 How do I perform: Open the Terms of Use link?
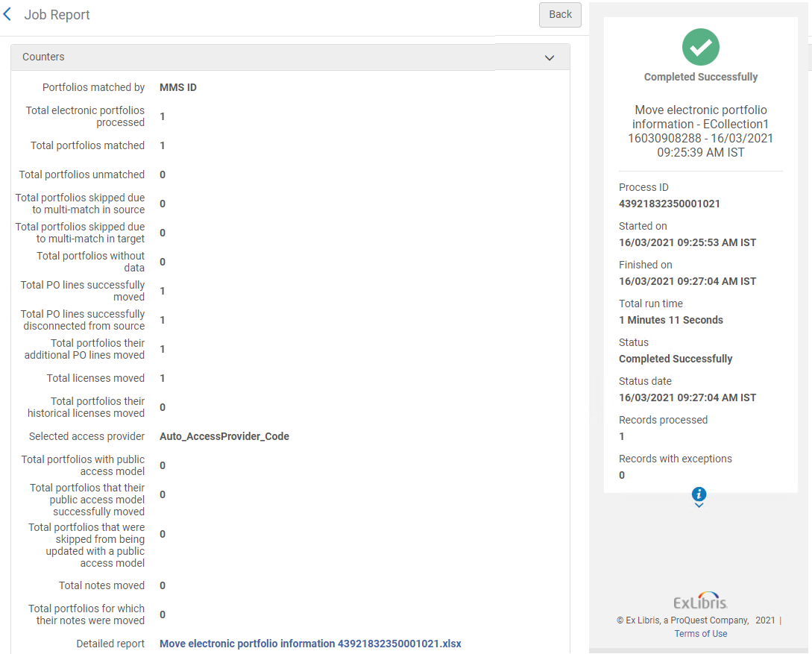tap(701, 633)
